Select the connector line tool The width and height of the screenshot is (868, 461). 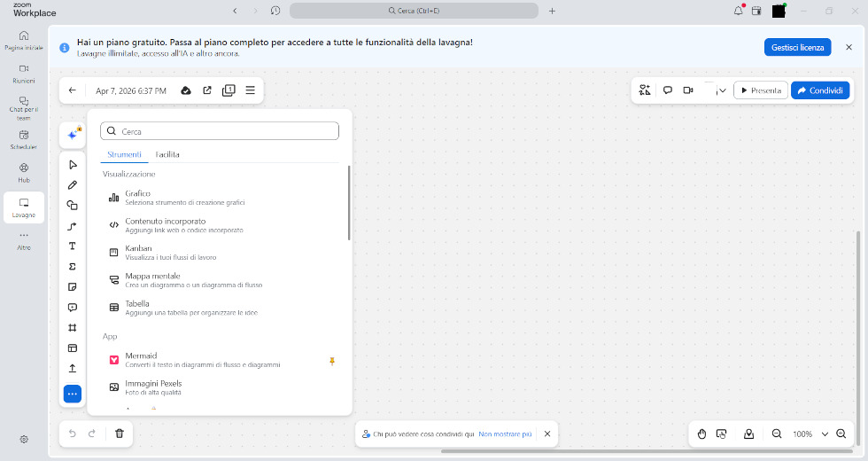click(73, 226)
